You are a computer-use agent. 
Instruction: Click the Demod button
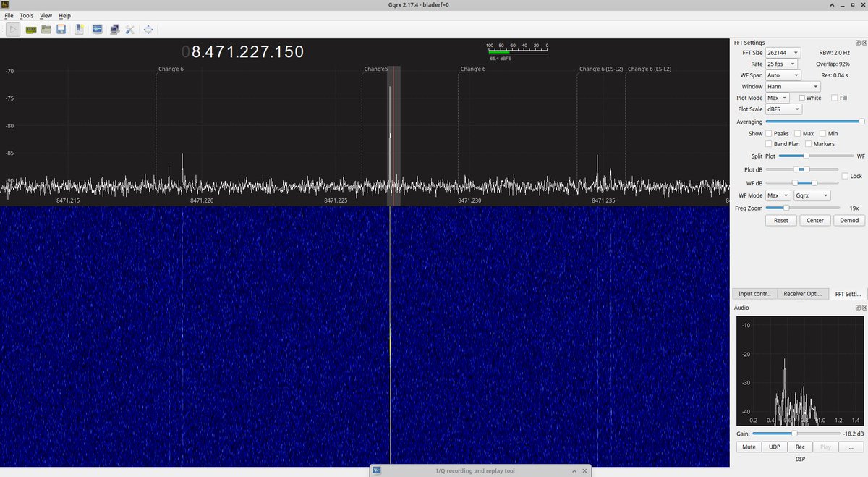pyautogui.click(x=849, y=220)
